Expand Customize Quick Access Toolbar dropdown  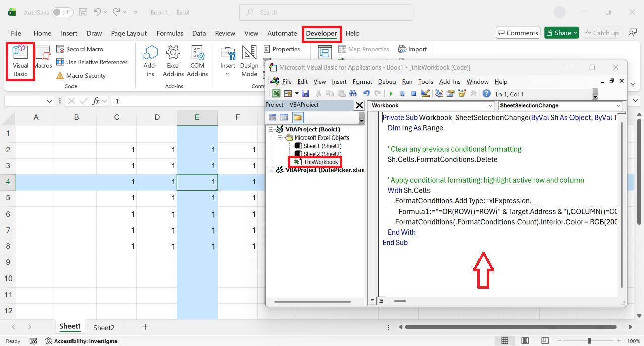[136, 12]
